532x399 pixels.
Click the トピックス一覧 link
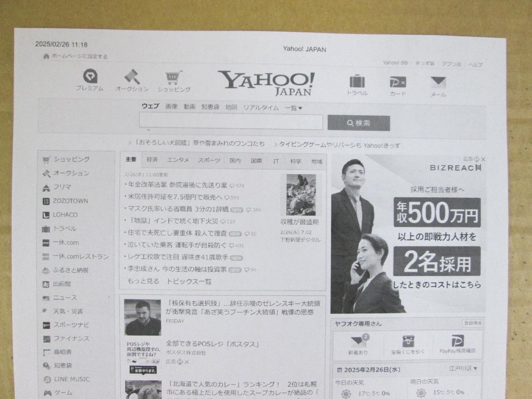(189, 282)
